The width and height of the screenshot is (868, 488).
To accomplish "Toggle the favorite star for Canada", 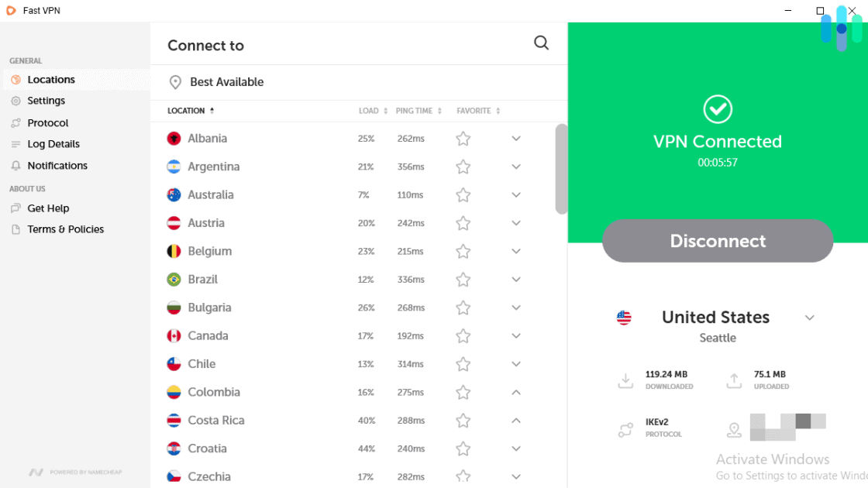I will pos(463,335).
